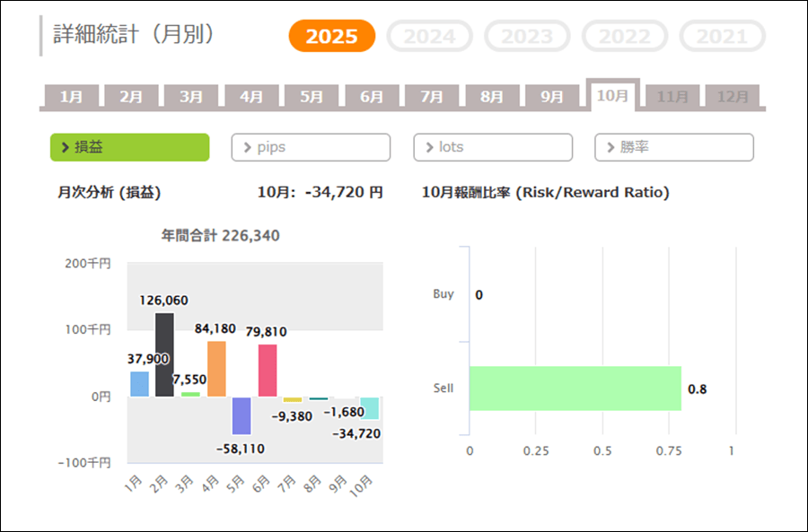Open the 2022 yearly statistics
Screen dimensions: 808x532
[x=625, y=37]
